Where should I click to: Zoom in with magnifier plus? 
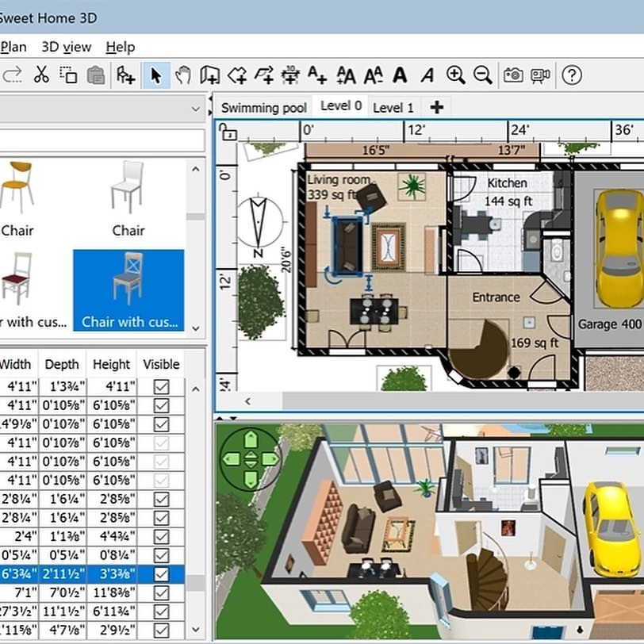point(456,75)
